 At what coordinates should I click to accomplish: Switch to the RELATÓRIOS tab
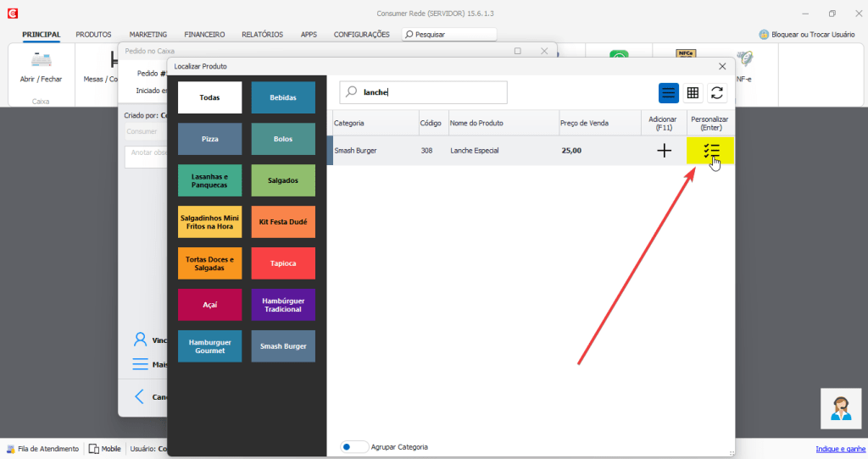coord(262,35)
